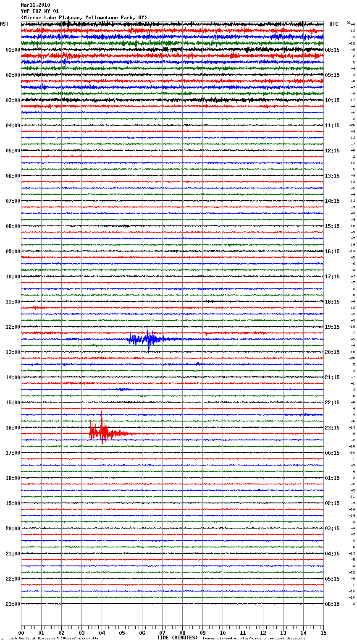Viewport: 357px width, 644px height.
Task: Select the "06:00" MST time label
Action: (13, 176)
